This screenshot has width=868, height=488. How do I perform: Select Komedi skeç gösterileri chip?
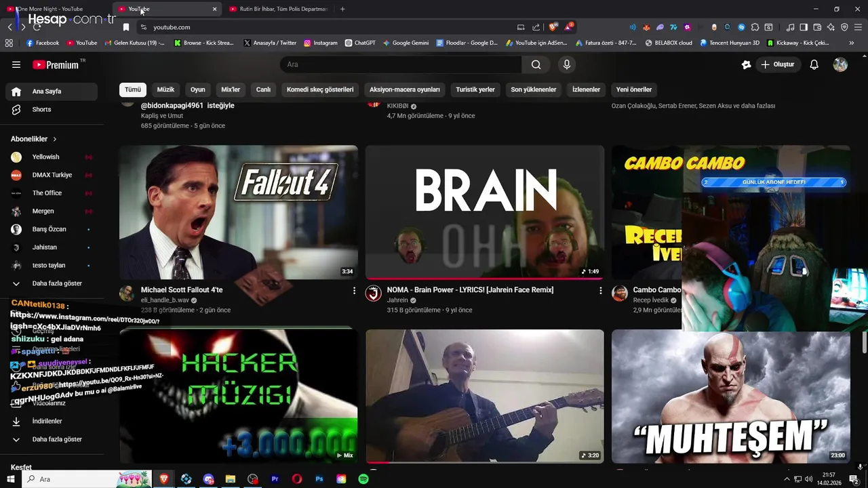[x=320, y=89]
